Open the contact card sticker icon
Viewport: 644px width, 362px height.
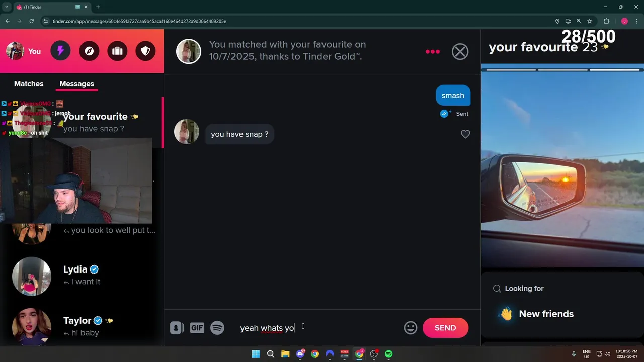[177, 328]
